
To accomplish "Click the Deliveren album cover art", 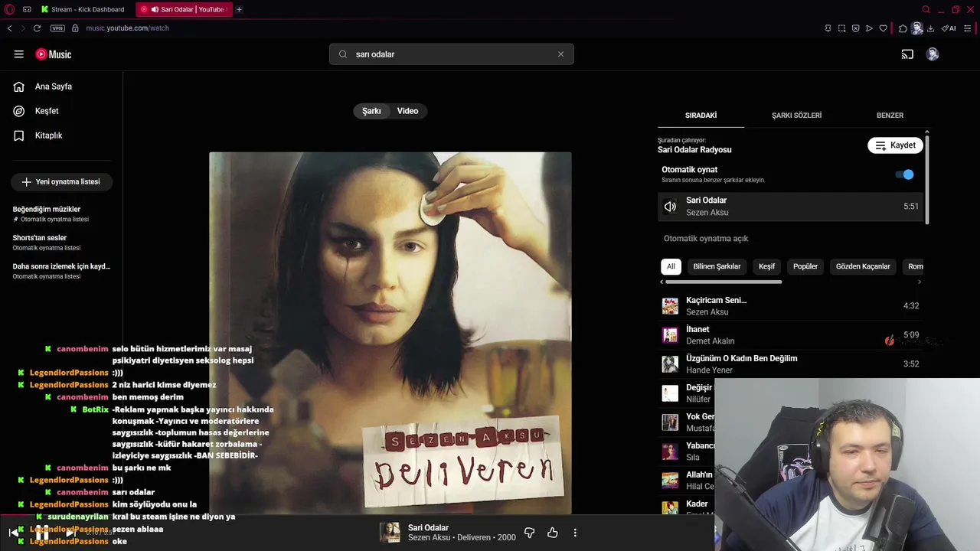I will (x=390, y=333).
